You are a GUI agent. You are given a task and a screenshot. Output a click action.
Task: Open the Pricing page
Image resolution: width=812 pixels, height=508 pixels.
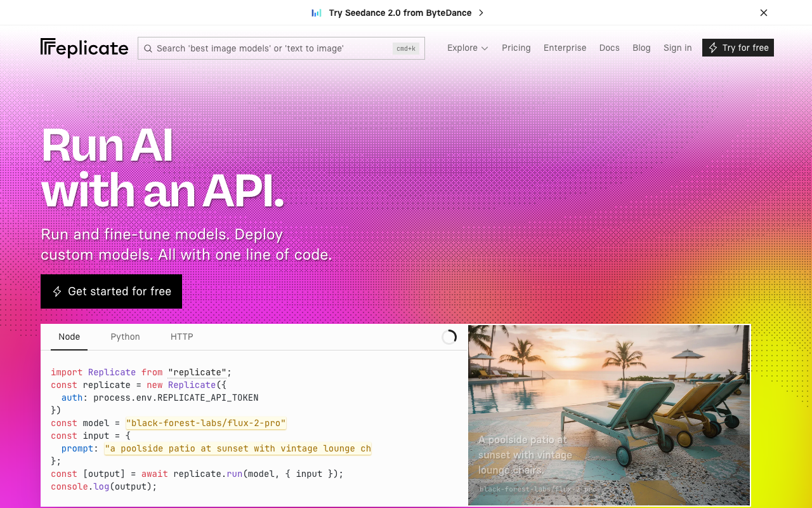[516, 48]
